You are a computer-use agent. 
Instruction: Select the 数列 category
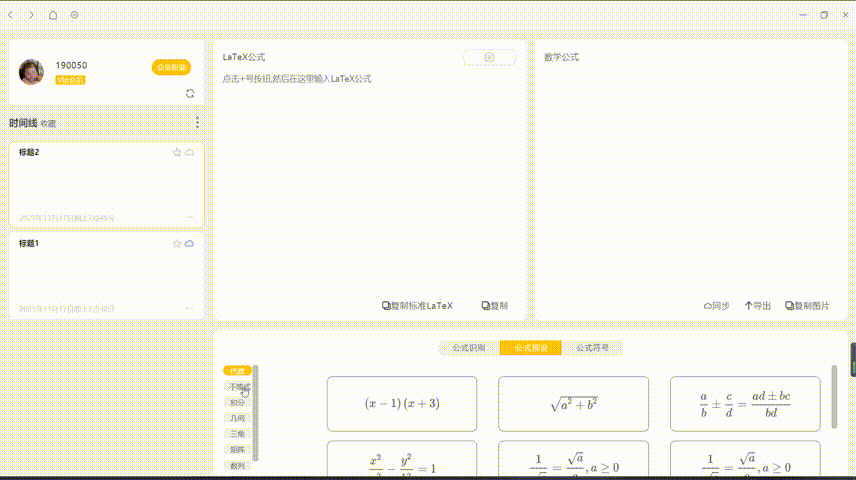point(237,466)
